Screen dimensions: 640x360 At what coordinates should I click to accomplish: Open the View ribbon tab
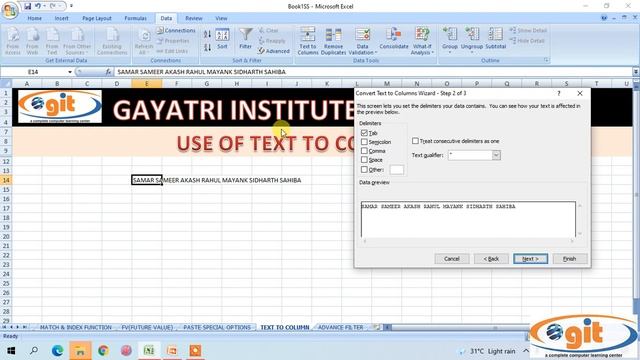(x=221, y=18)
